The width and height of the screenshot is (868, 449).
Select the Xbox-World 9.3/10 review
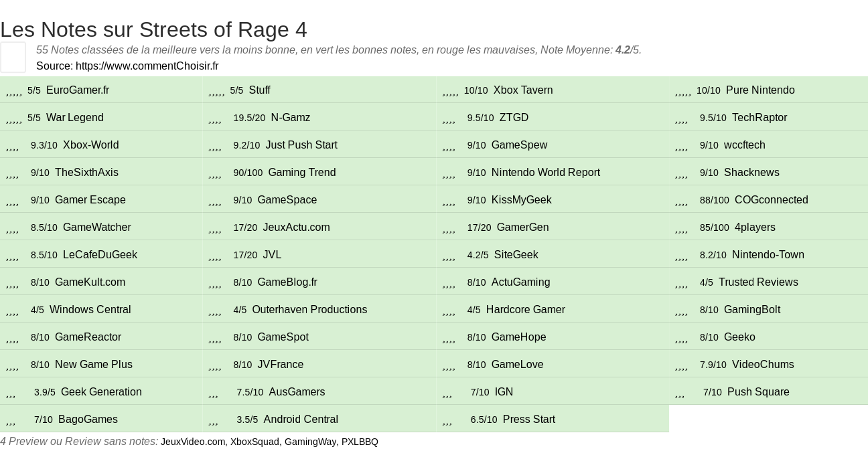(x=100, y=145)
